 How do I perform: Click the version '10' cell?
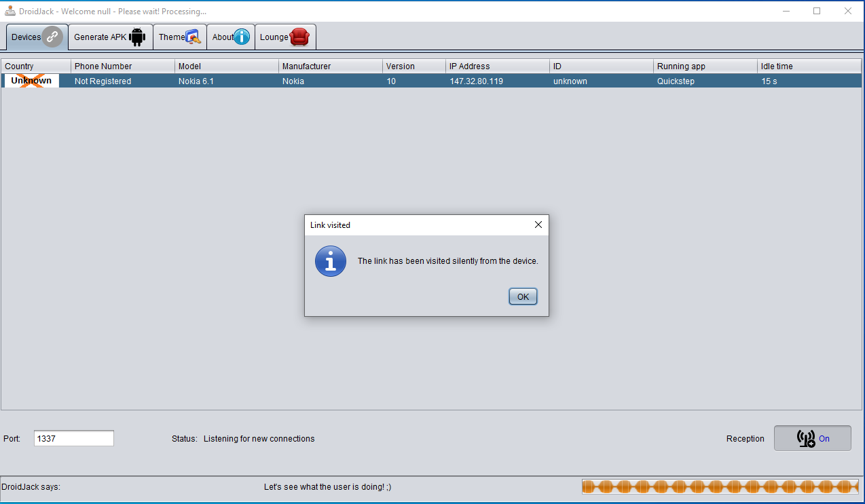click(414, 81)
